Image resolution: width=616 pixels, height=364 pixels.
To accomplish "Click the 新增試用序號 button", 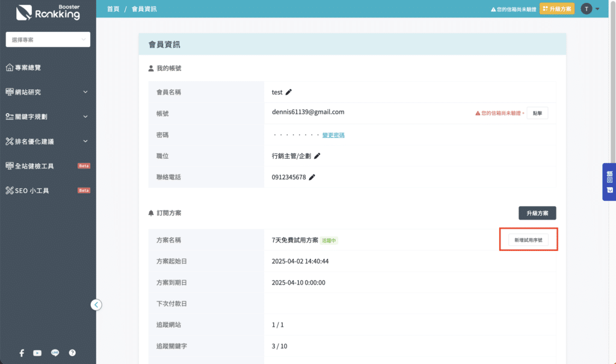I will (x=528, y=239).
